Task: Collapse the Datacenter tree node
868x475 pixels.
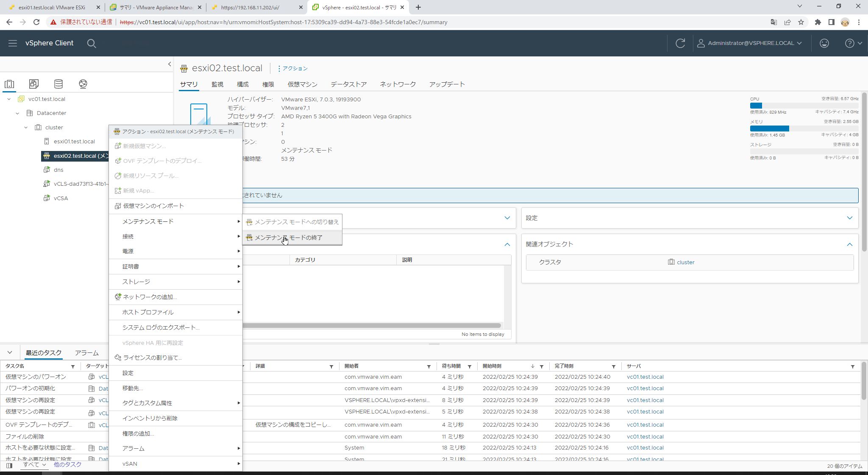Action: pyautogui.click(x=17, y=113)
